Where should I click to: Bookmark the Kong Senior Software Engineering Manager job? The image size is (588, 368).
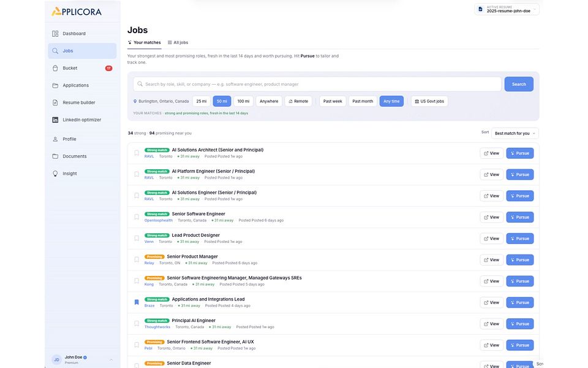(x=137, y=281)
